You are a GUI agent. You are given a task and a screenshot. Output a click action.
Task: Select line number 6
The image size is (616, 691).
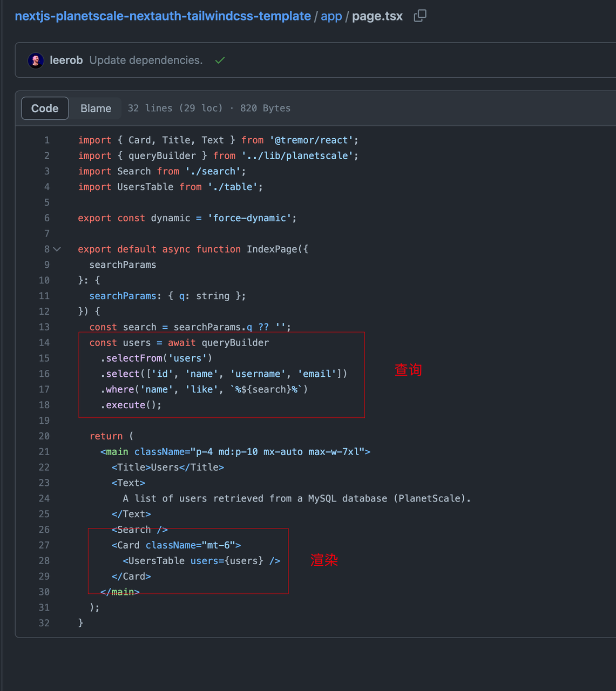coord(47,218)
